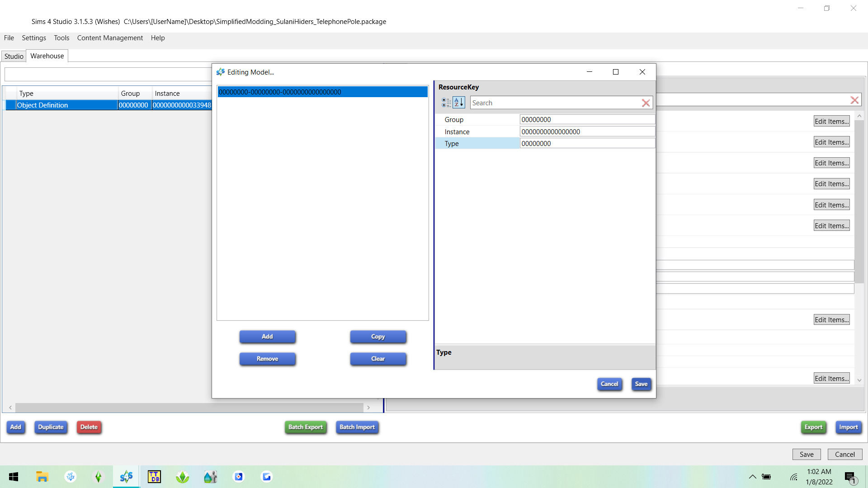This screenshot has width=868, height=488.
Task: Open Content Management menu
Action: (110, 38)
